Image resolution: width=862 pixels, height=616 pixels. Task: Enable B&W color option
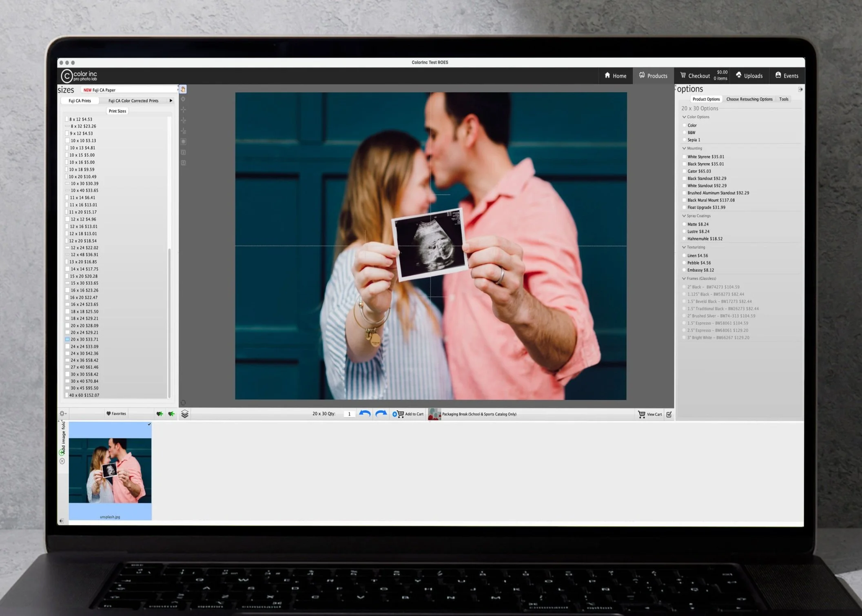point(685,132)
